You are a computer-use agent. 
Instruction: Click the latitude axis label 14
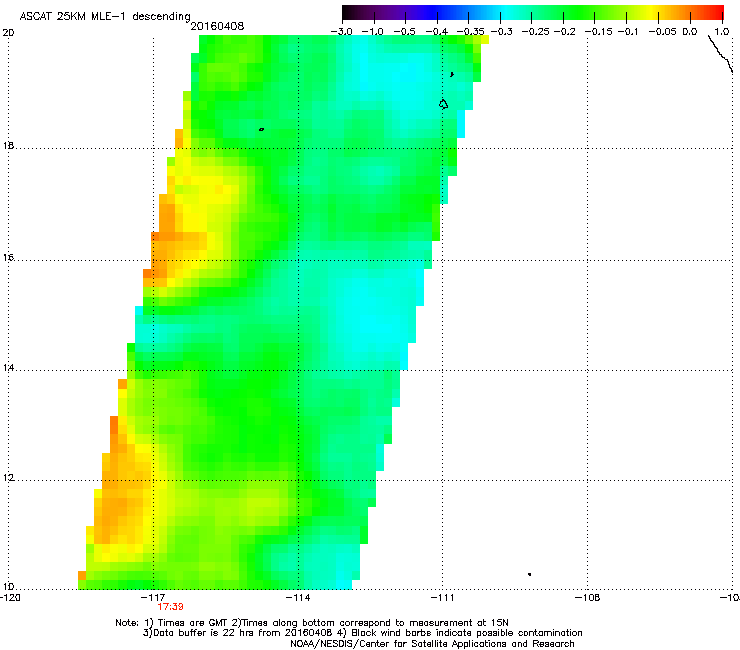(x=8, y=368)
